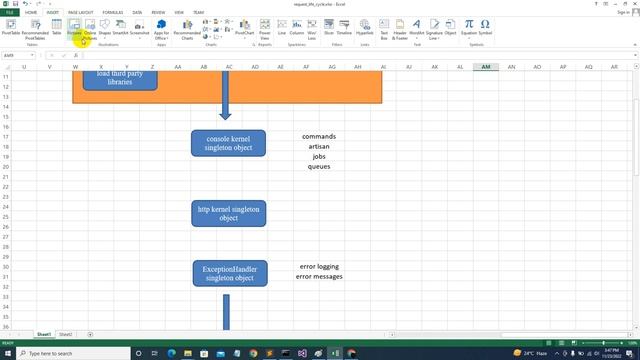Open Google Chrome from the taskbar
The image size is (640, 360).
coord(253,353)
